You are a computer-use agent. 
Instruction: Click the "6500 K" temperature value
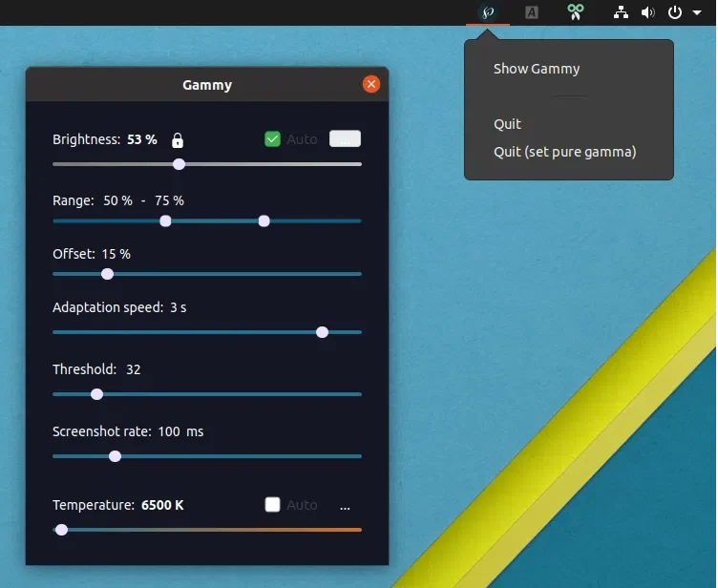pos(162,505)
